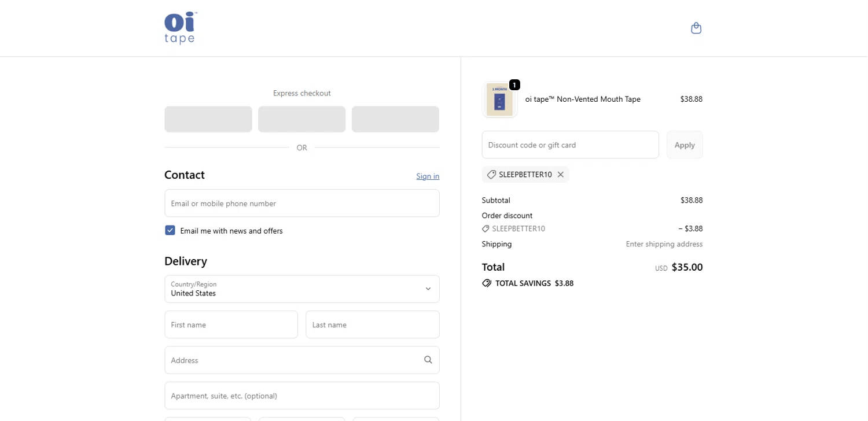Viewport: 868px width, 421px height.
Task: Click the product name oi tape Non-Vented Mouth Tape
Action: [583, 99]
